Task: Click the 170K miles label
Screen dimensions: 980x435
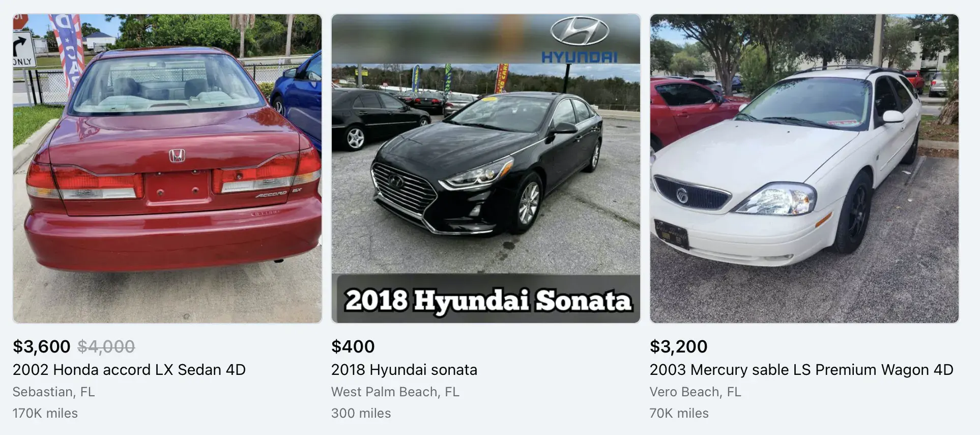Action: pyautogui.click(x=45, y=413)
